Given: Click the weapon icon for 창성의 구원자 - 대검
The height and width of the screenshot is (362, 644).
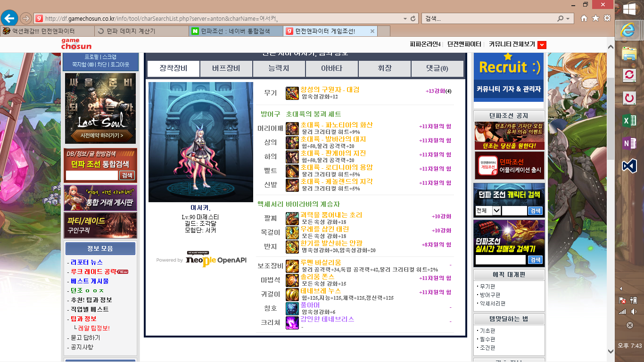Looking at the screenshot, I should pyautogui.click(x=292, y=93).
